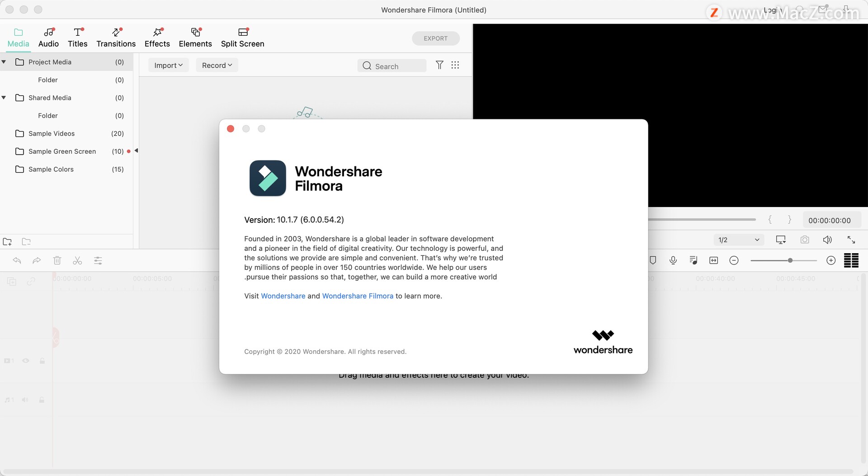868x476 pixels.
Task: Switch to the Media tab
Action: tap(18, 38)
